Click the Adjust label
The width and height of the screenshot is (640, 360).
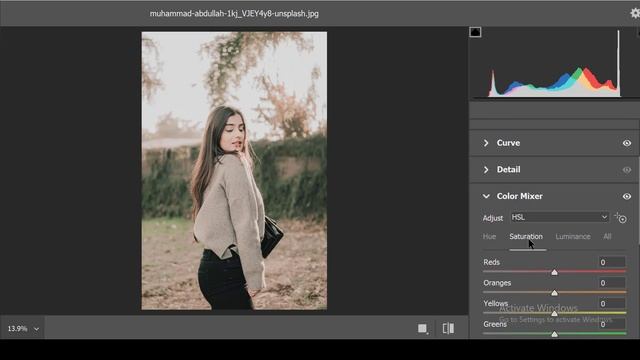click(493, 218)
